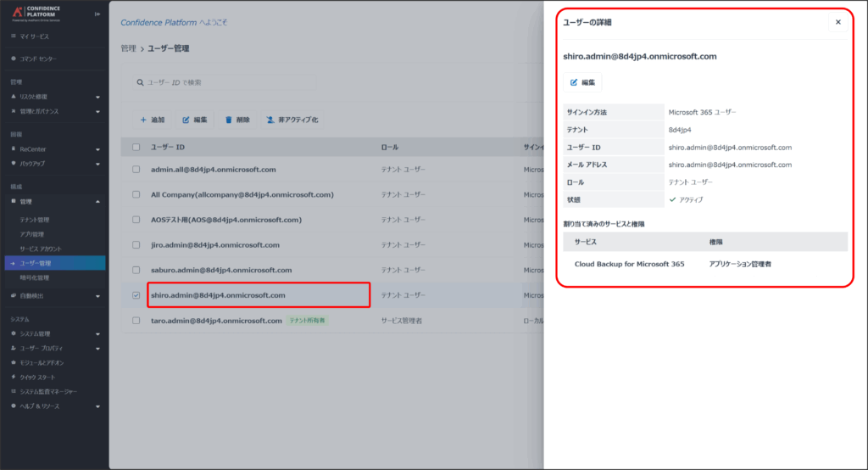Viewport: 868px width, 470px height.
Task: Click the 編集 button in the list toolbar
Action: pos(195,120)
